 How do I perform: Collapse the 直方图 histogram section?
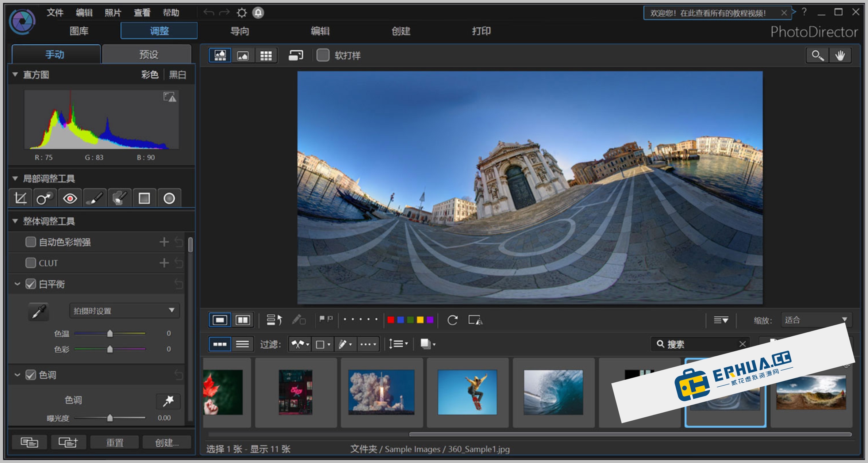15,74
